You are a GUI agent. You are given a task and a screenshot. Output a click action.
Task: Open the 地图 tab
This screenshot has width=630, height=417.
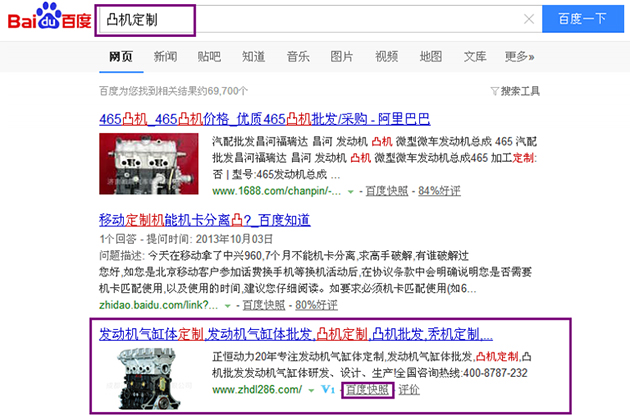pyautogui.click(x=431, y=56)
